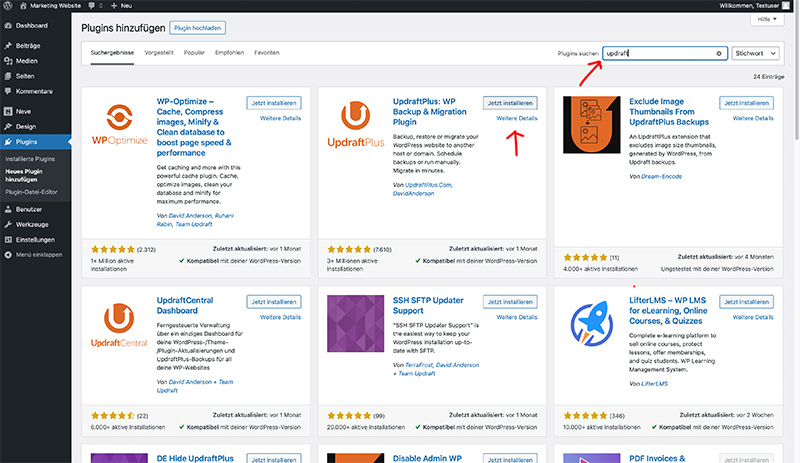Open the Beiträge pin icon

[8, 45]
